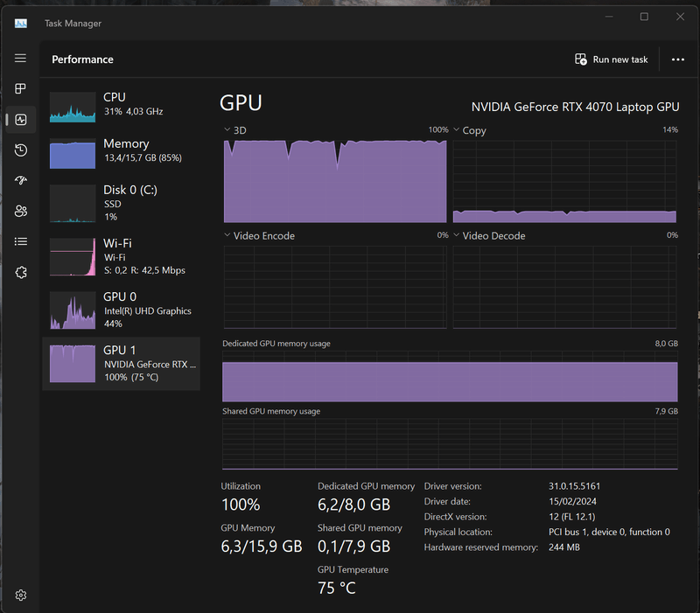Open Task Manager settings gear
The width and height of the screenshot is (700, 613).
(20, 596)
